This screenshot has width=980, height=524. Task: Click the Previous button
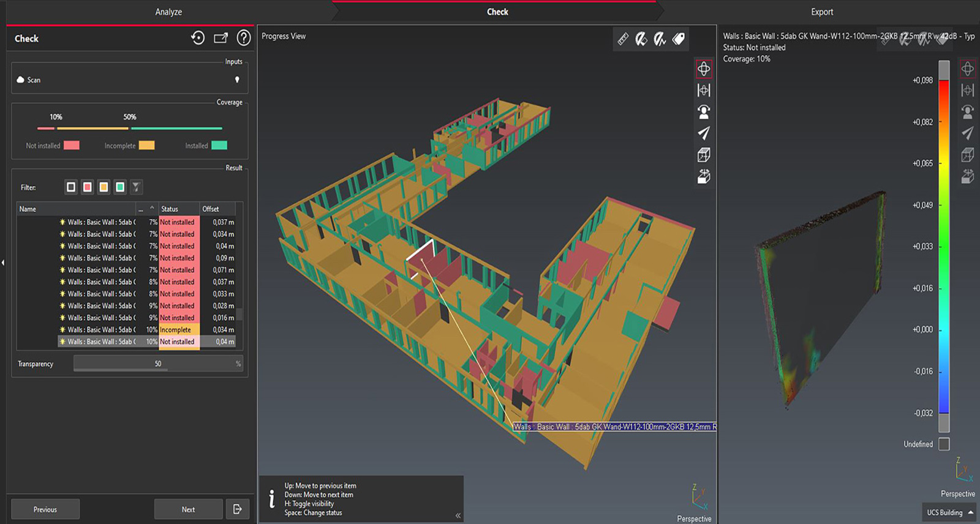tap(45, 509)
